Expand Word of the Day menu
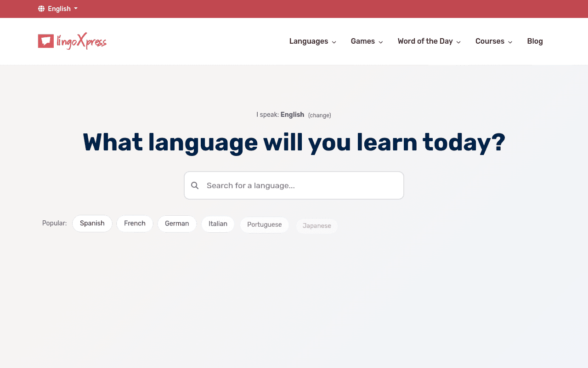 pyautogui.click(x=429, y=41)
